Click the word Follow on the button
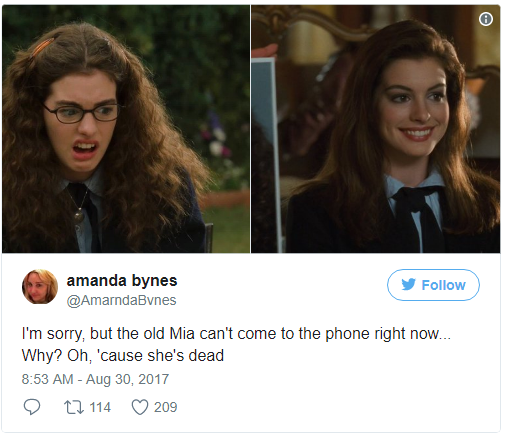 (x=443, y=285)
